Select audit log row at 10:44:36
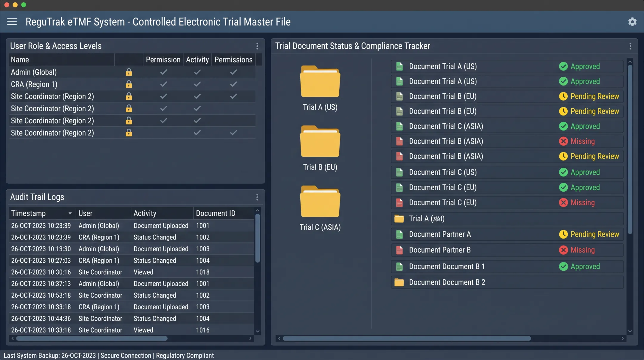Screen dimensions: 644x360 131,319
